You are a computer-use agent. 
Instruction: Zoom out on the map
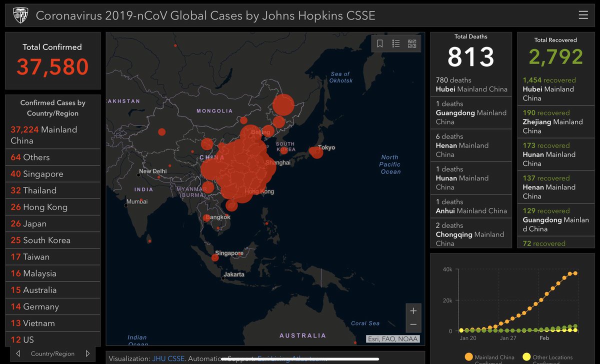tap(413, 324)
